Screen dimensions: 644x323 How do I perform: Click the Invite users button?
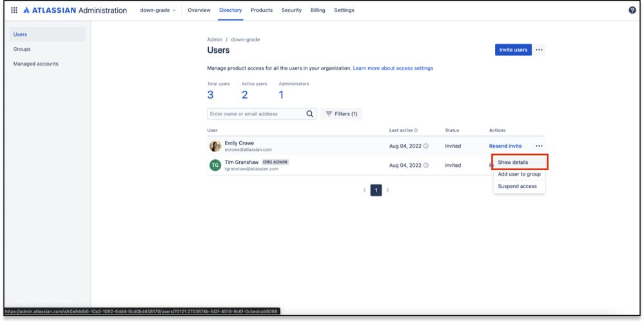pos(513,50)
